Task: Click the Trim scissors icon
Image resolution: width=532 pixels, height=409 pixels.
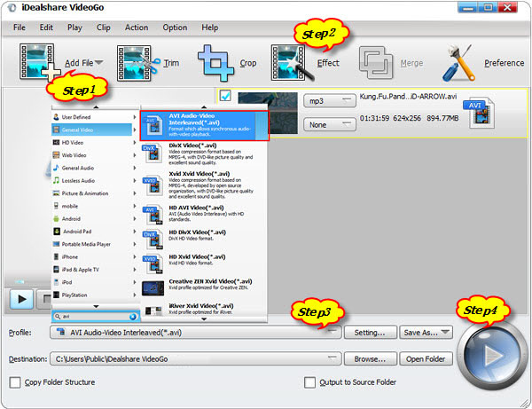Action: point(137,64)
